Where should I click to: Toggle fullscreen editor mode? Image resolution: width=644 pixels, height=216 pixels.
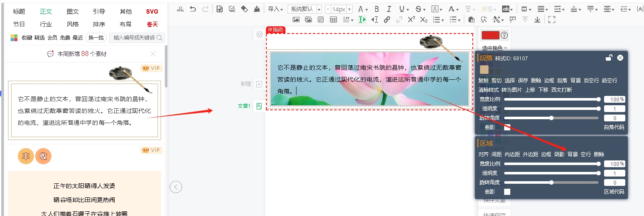(x=551, y=20)
